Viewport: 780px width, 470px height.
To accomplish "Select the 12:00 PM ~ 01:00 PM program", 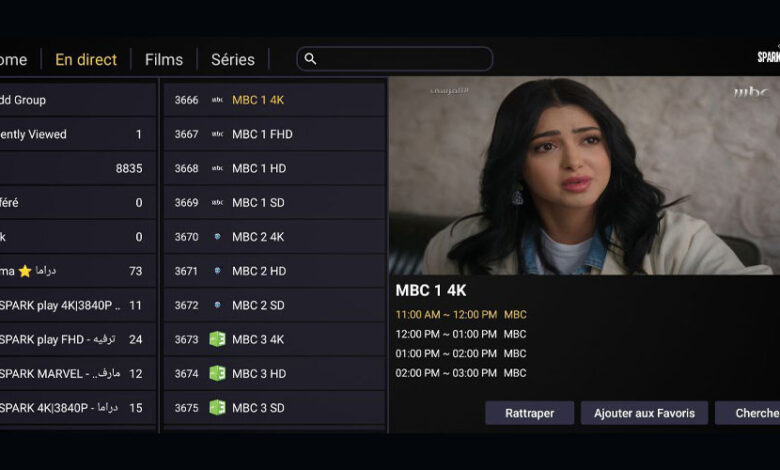I will pyautogui.click(x=460, y=334).
